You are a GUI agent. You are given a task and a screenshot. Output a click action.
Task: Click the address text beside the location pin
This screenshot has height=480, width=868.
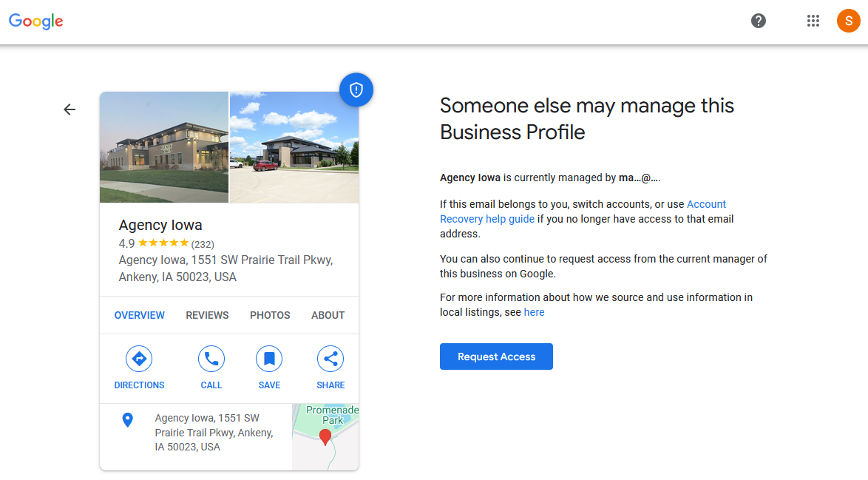pos(214,433)
